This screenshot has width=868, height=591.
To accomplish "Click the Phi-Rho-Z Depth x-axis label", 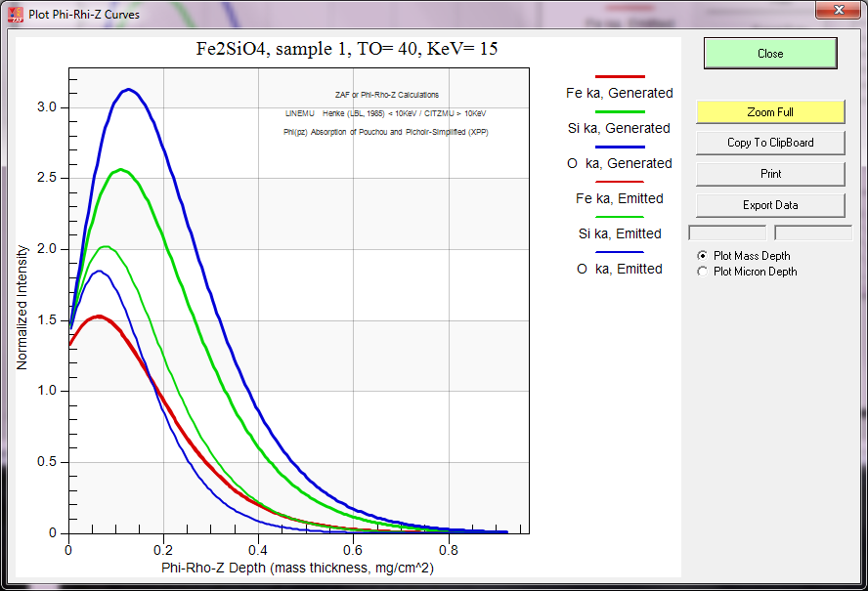I will pos(299,568).
